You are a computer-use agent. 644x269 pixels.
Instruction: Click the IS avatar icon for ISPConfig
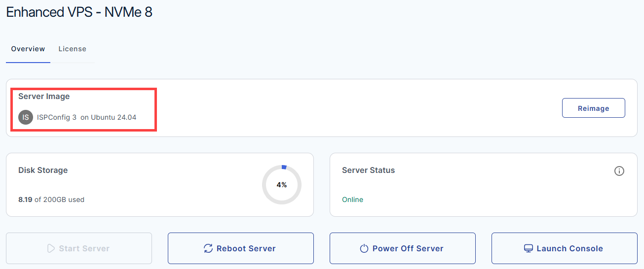[x=26, y=117]
